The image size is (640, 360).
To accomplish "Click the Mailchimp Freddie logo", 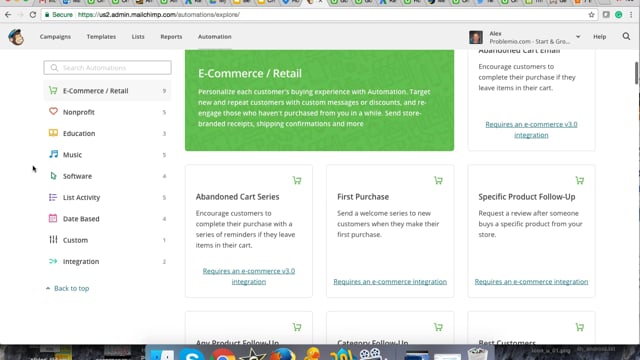I will click(16, 37).
